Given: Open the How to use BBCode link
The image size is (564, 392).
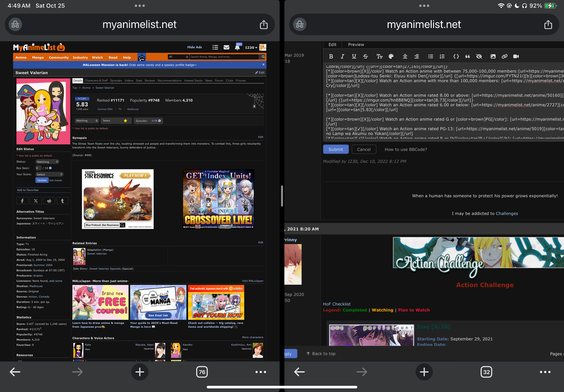Looking at the screenshot, I should click(406, 149).
